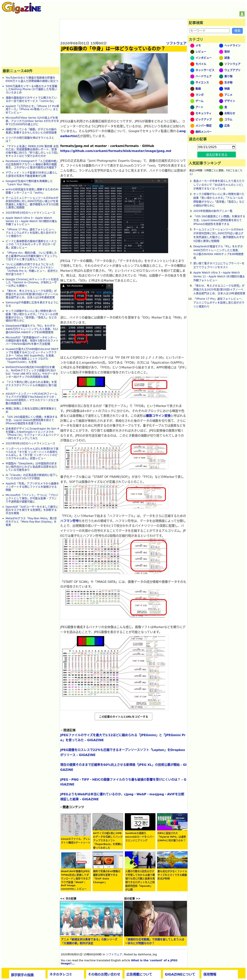Open previous article about 長期的な在宅勤務
Viewport: 247px width, 980px height.
[x=155, y=923]
